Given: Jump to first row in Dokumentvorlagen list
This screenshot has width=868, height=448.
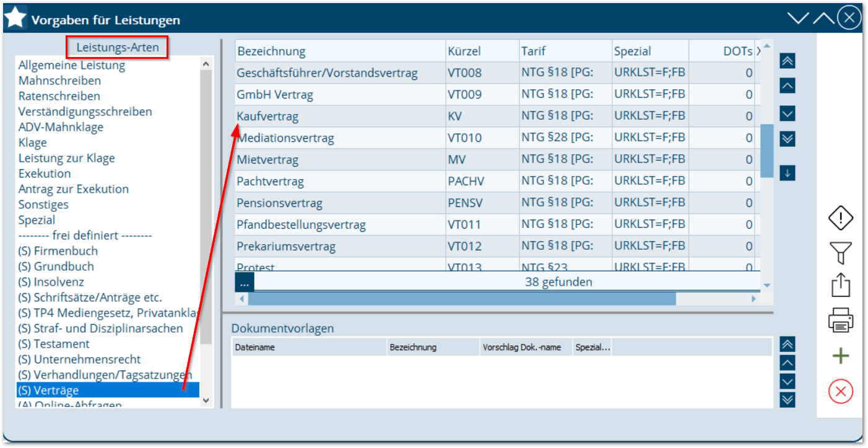Looking at the screenshot, I should (788, 345).
